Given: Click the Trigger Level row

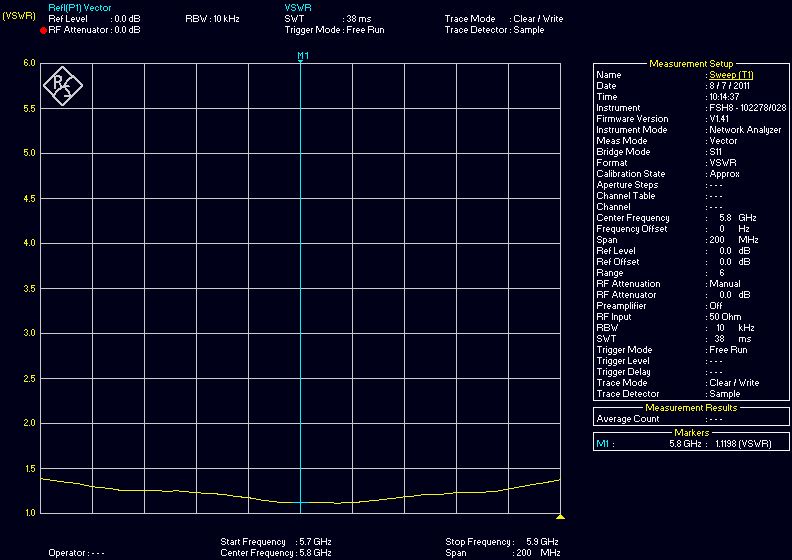Looking at the screenshot, I should tap(691, 361).
